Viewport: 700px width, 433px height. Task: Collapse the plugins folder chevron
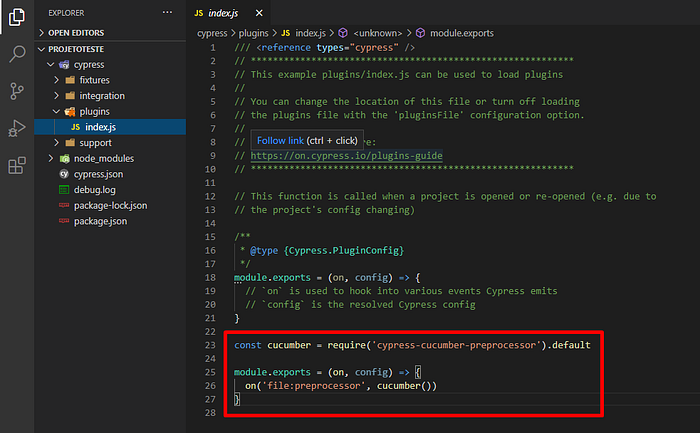56,112
